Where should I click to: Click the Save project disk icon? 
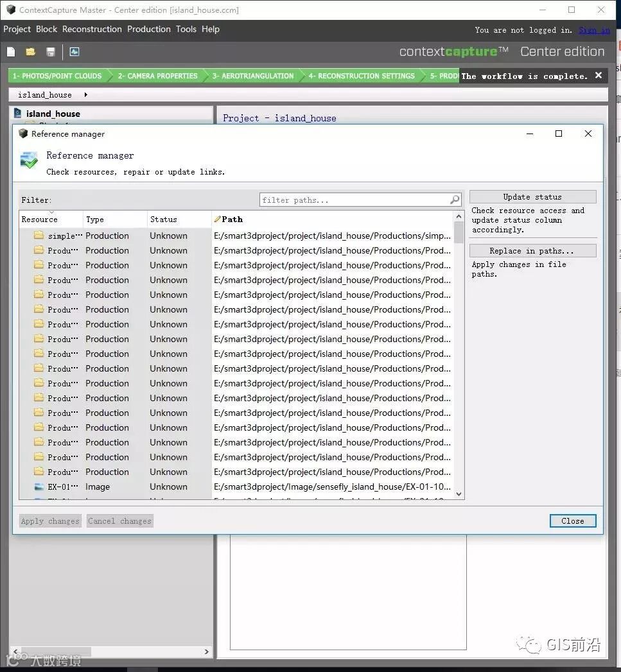tap(51, 52)
